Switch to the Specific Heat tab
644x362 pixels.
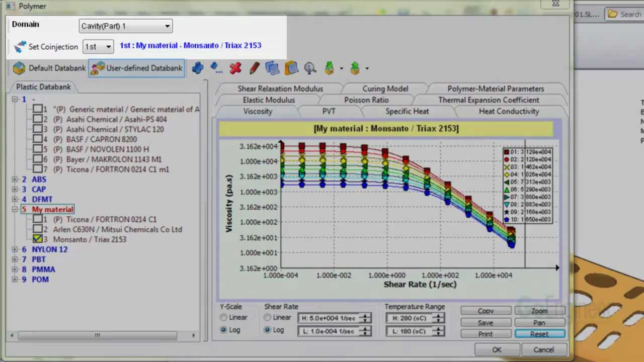(407, 111)
